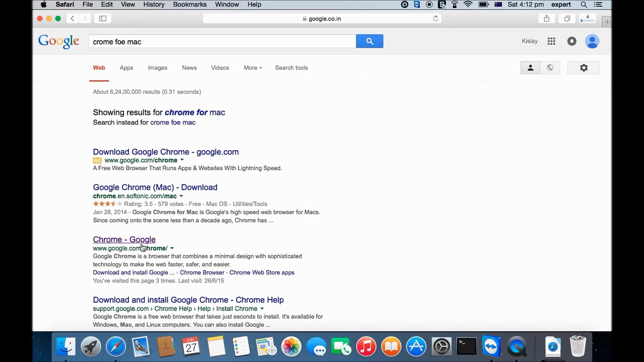Open the Chrome - Google search result
The height and width of the screenshot is (362, 644).
(124, 239)
